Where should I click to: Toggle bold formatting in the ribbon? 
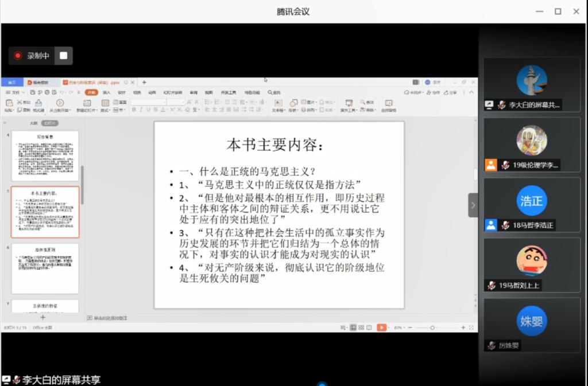(134, 110)
